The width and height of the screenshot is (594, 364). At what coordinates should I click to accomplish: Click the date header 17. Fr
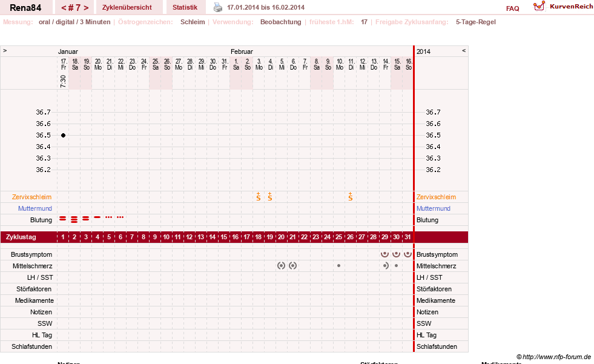pos(63,64)
